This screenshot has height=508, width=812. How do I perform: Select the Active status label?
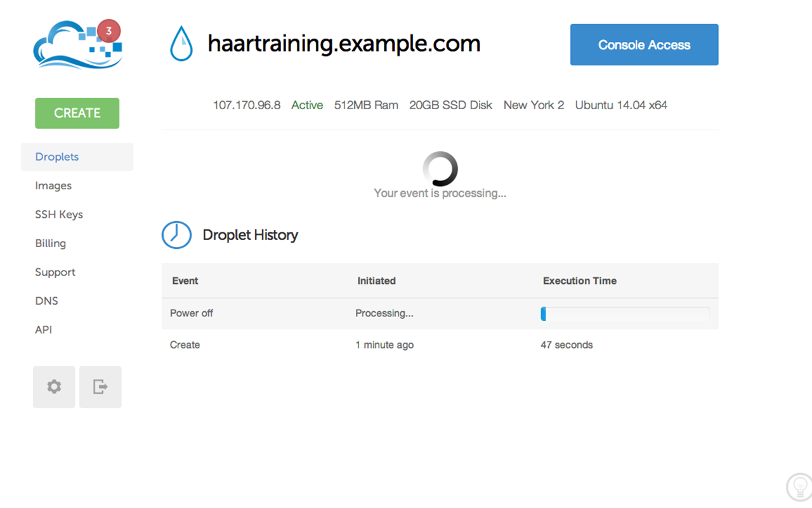pyautogui.click(x=307, y=105)
